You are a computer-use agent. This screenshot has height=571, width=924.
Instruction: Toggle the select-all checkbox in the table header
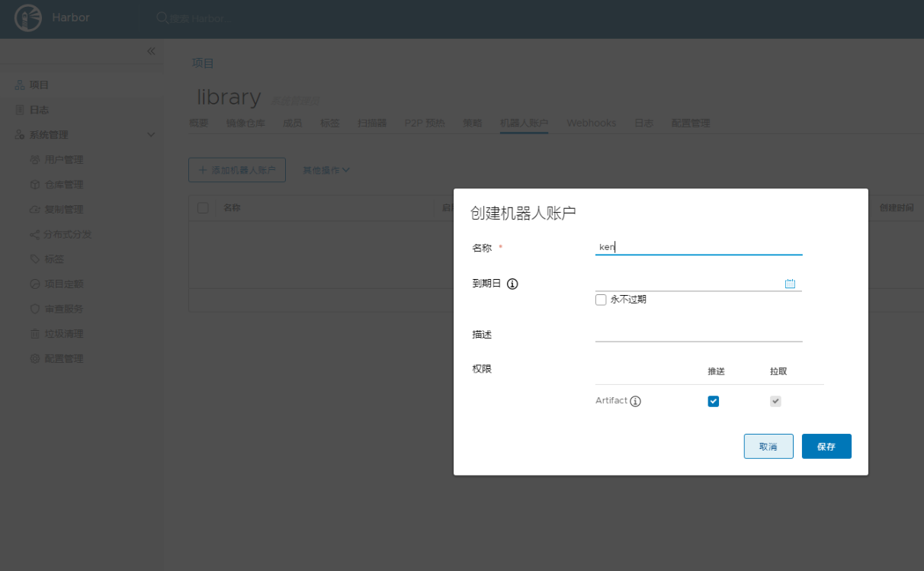(203, 207)
